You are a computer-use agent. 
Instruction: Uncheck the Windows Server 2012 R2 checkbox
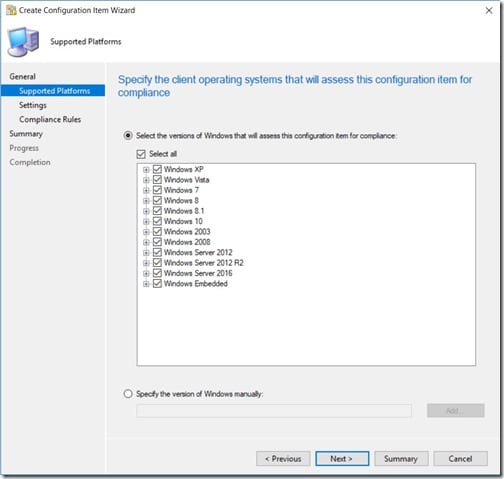pyautogui.click(x=157, y=263)
